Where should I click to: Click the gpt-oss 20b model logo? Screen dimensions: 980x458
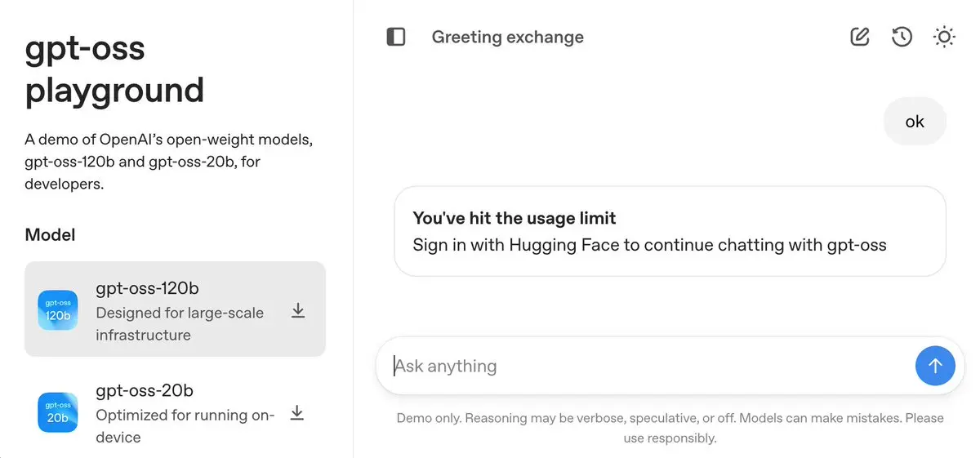coord(58,412)
